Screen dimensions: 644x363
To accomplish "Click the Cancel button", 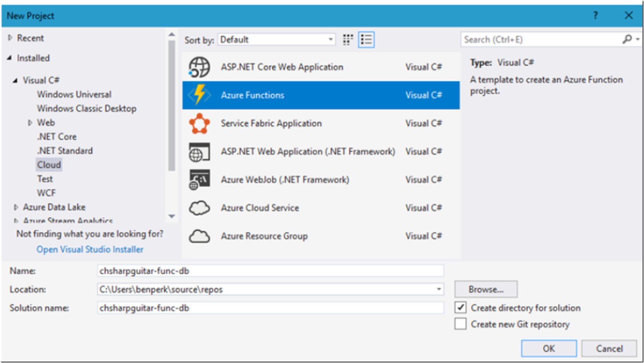I will 609,348.
